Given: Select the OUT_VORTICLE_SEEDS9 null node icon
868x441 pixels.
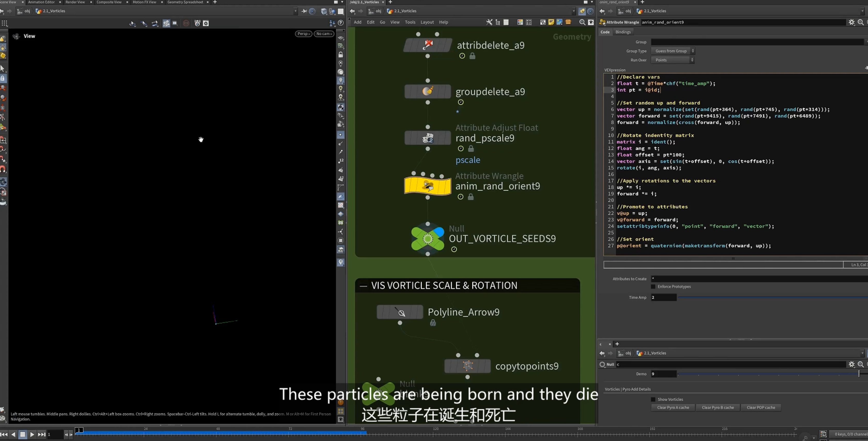Looking at the screenshot, I should [x=428, y=239].
